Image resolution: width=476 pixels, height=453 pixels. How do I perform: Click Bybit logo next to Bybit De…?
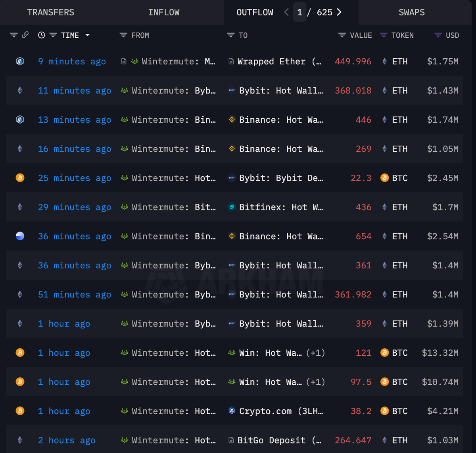pos(232,178)
